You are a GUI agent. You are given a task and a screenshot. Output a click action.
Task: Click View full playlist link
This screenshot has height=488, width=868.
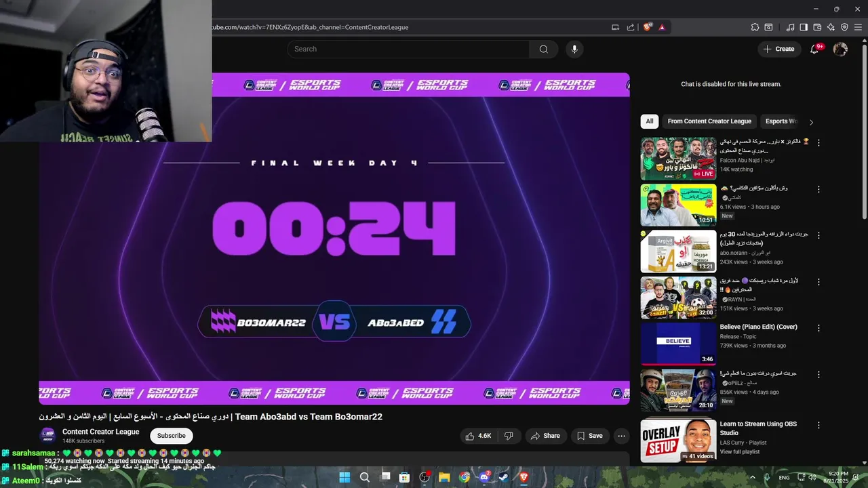pos(740,452)
